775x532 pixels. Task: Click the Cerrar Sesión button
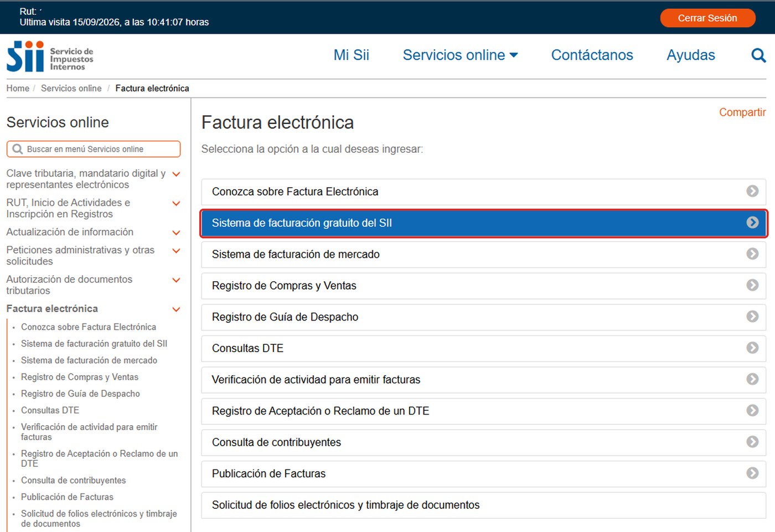[x=707, y=18]
